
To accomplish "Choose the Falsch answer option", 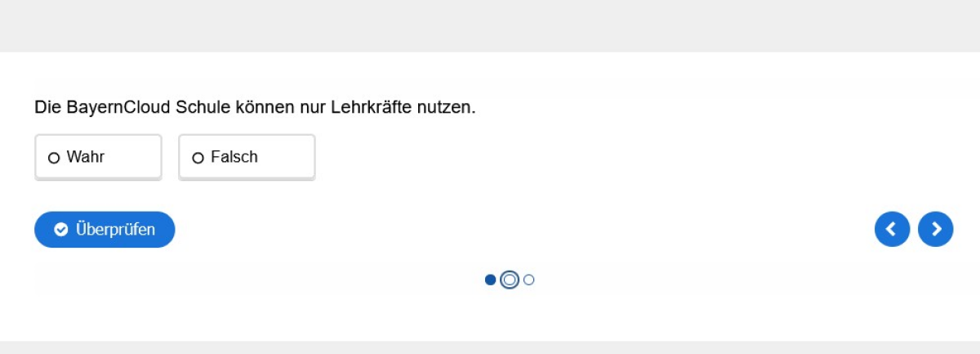I will click(x=247, y=157).
